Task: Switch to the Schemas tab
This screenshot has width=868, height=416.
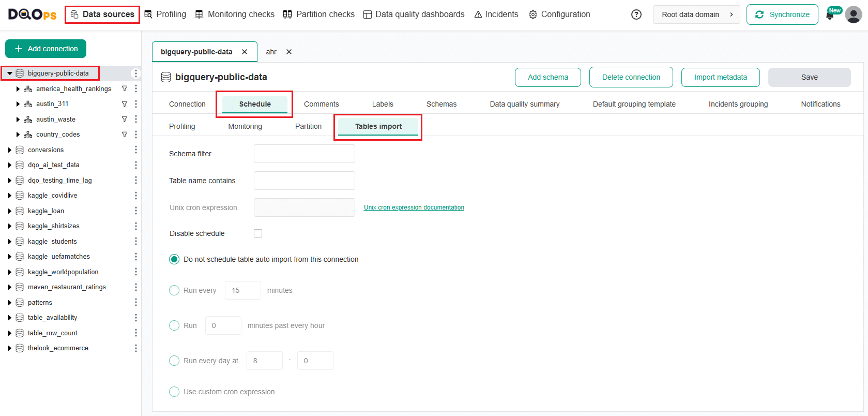Action: [x=441, y=104]
